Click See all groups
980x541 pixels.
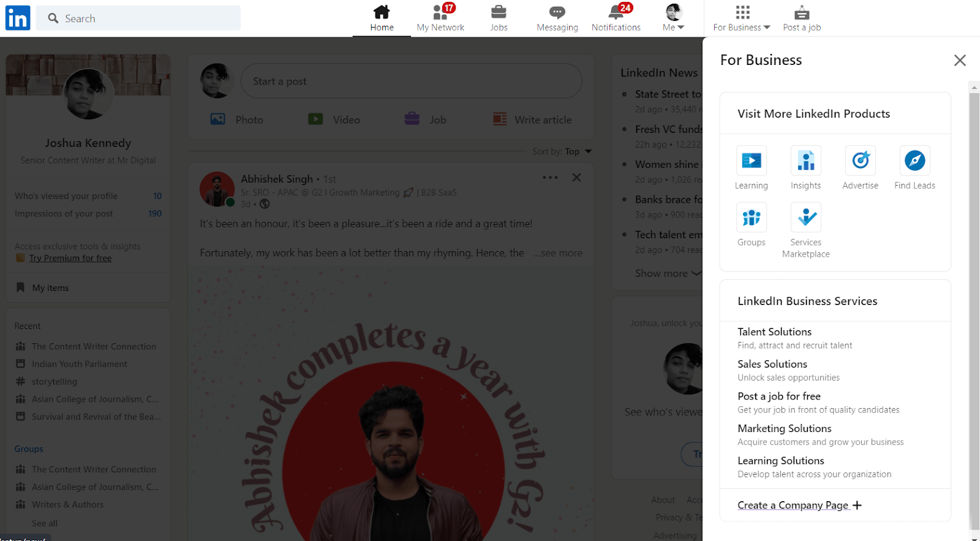pyautogui.click(x=45, y=523)
